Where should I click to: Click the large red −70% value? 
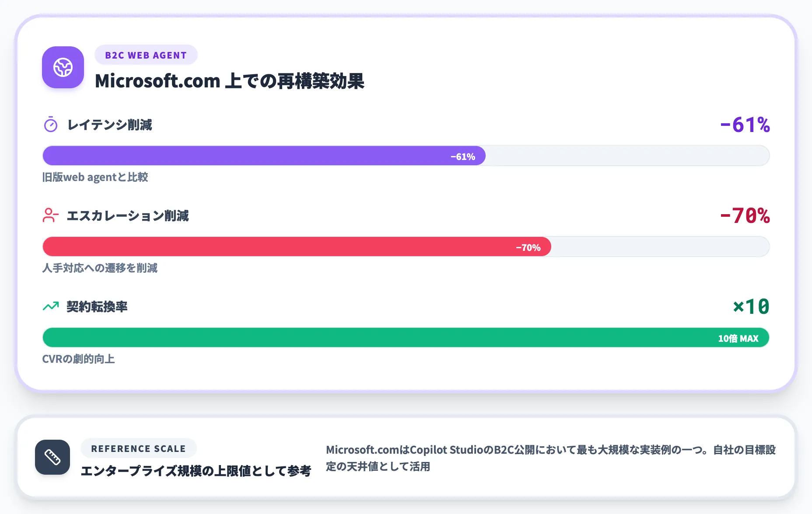tap(745, 216)
